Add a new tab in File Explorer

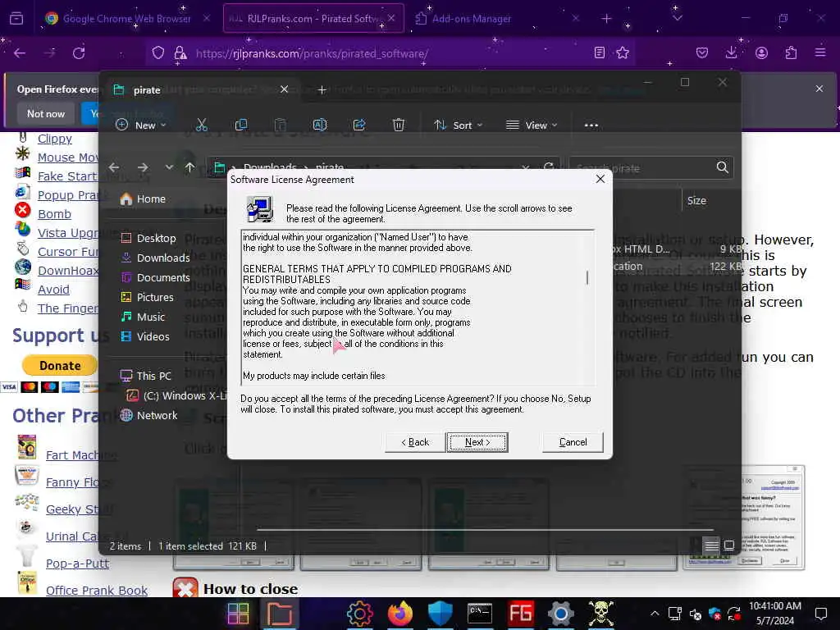click(x=322, y=90)
